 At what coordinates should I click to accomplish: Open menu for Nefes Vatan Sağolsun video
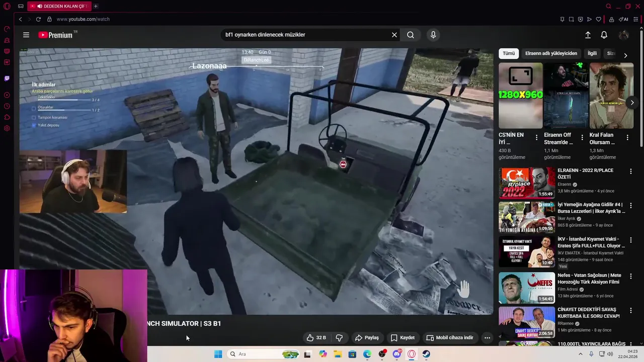tap(630, 276)
